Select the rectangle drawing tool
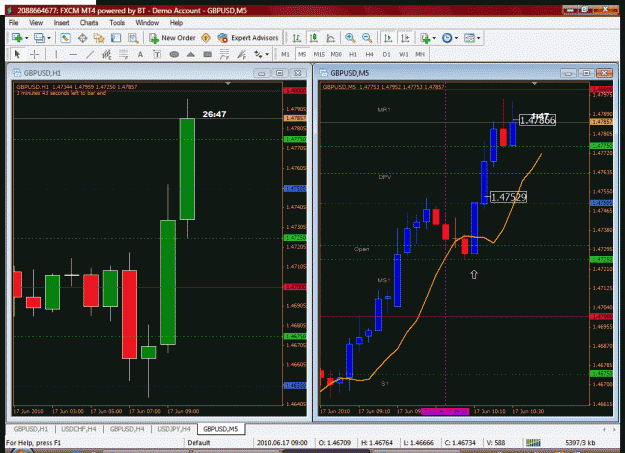Screen dimensions: 625x453 tap(207, 54)
